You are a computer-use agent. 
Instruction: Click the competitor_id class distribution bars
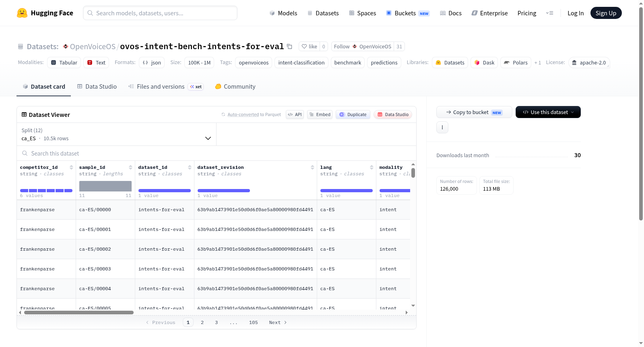click(46, 190)
